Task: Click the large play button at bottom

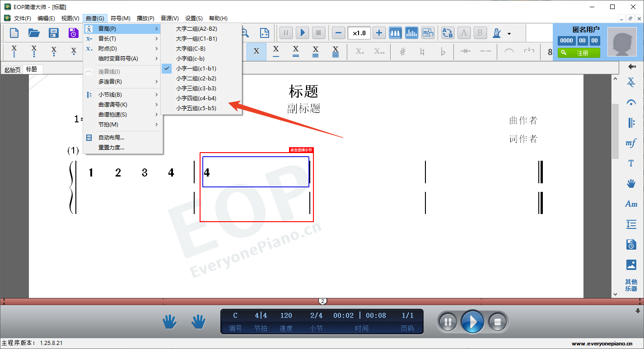Action: 472,322
